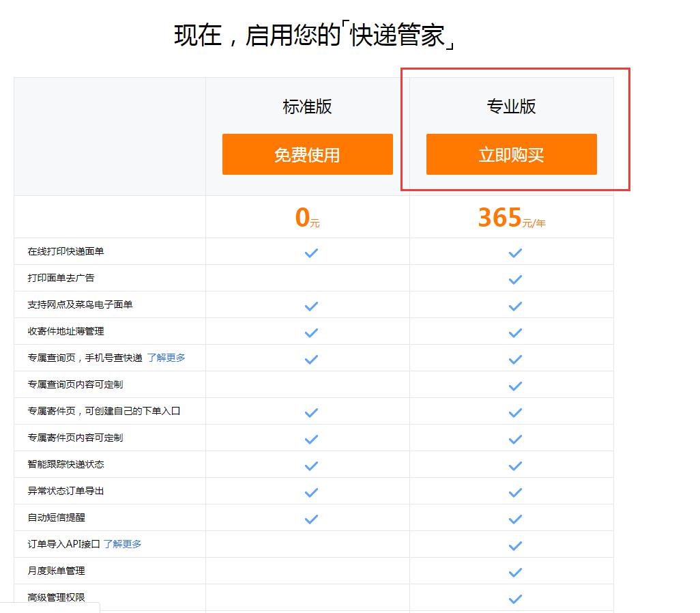Image resolution: width=700 pixels, height=613 pixels.
Task: Click 标准版 checkmark for 收寄件地址薄管理
Action: pos(311,332)
